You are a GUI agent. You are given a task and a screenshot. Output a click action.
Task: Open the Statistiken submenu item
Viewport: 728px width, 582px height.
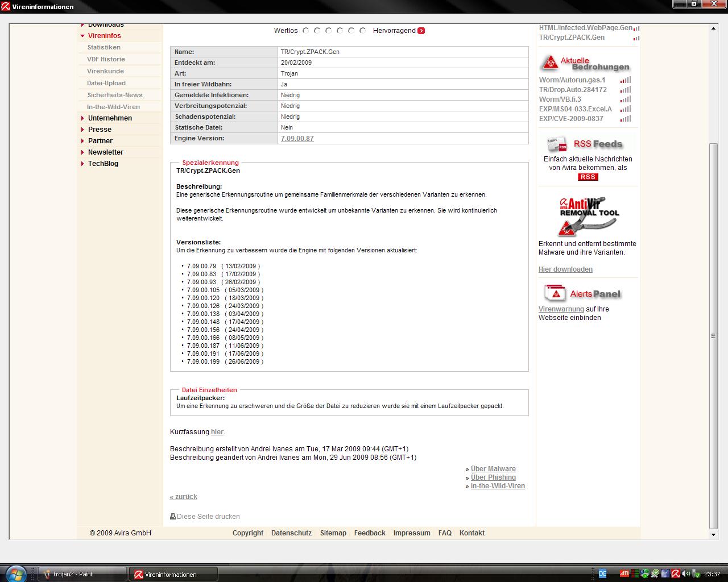(x=104, y=47)
